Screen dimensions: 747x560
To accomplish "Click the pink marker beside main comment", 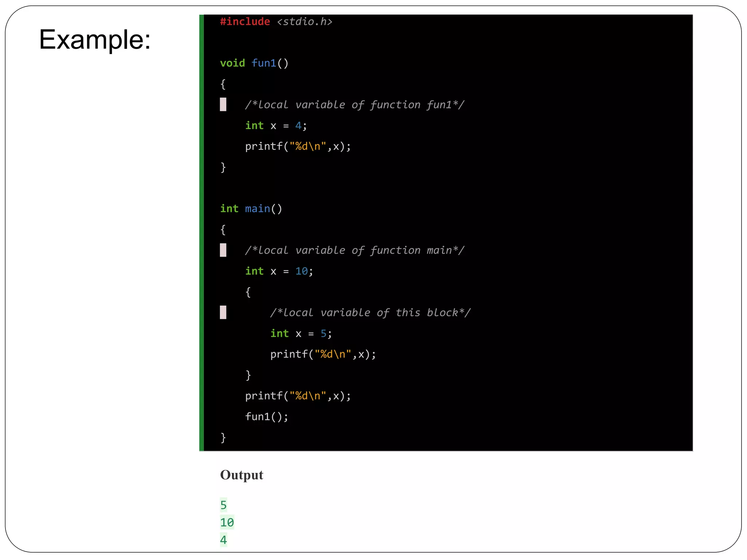I will [223, 250].
